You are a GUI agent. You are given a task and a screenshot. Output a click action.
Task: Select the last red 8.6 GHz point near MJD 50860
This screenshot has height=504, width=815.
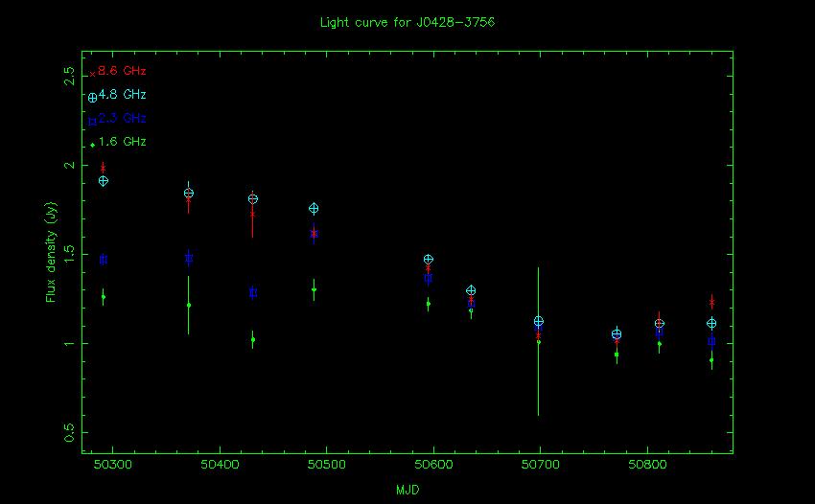coord(711,302)
